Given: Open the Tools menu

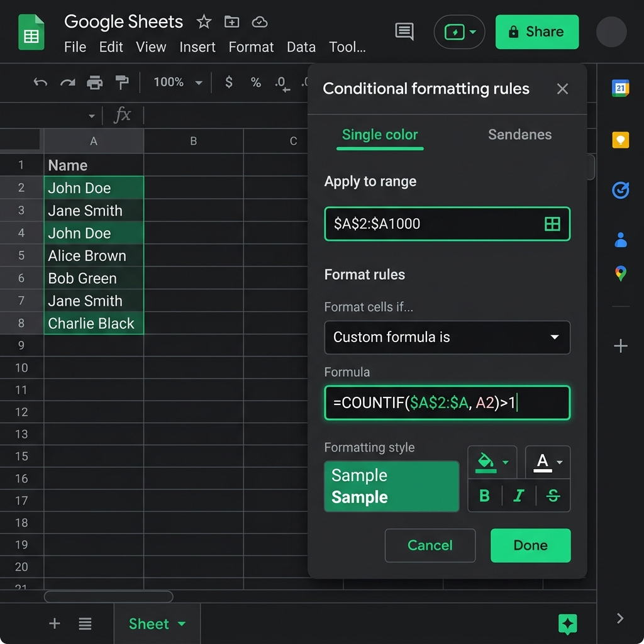Looking at the screenshot, I should pos(347,47).
